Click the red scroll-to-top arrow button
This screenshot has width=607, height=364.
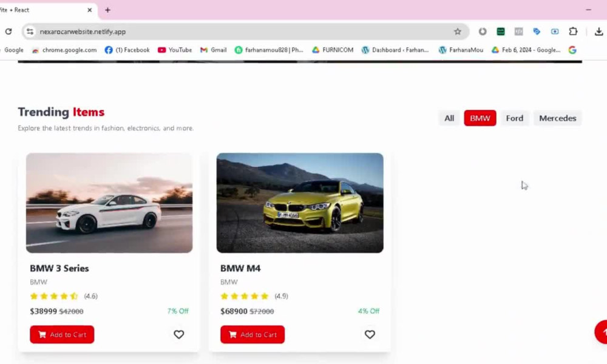coord(601,332)
